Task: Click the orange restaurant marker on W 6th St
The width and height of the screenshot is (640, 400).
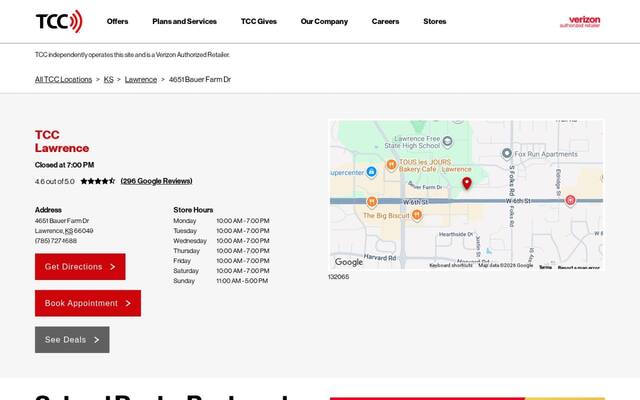Action: click(371, 202)
